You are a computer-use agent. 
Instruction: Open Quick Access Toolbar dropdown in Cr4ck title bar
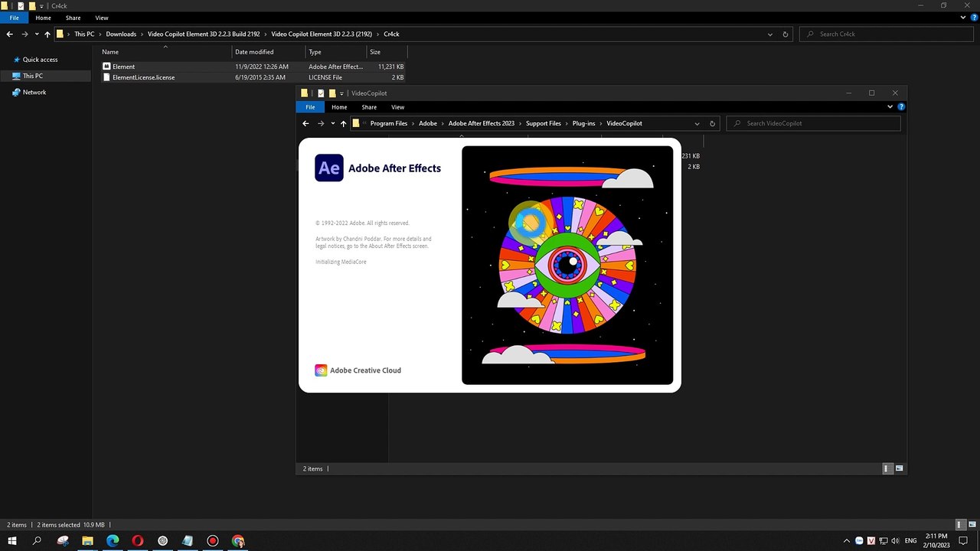tap(41, 5)
